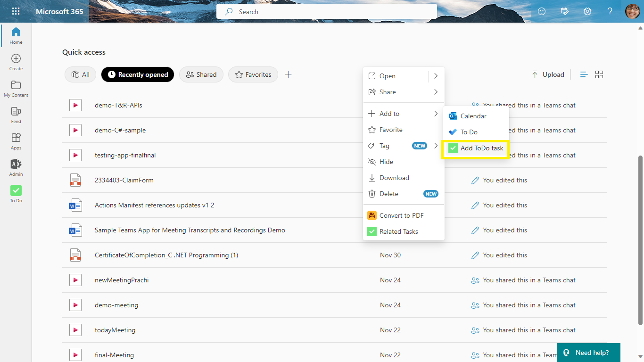Open the help question mark icon
The height and width of the screenshot is (362, 644).
(x=610, y=11)
